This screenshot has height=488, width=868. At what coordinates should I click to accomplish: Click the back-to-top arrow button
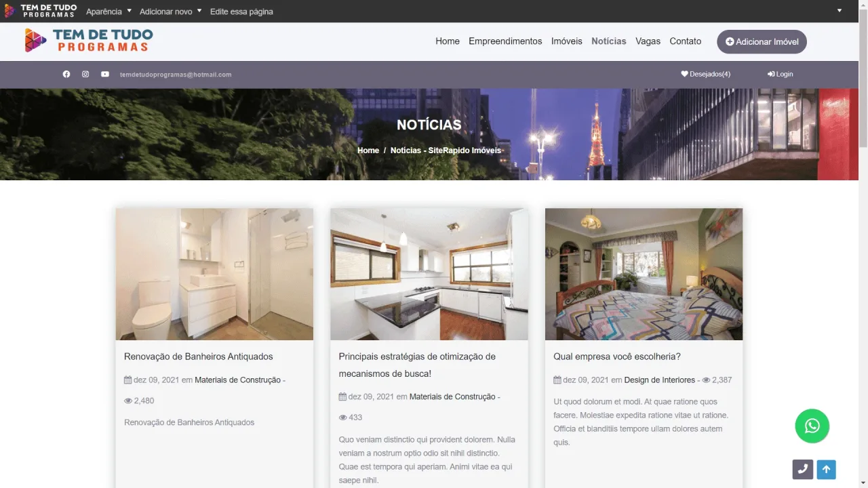click(x=826, y=469)
